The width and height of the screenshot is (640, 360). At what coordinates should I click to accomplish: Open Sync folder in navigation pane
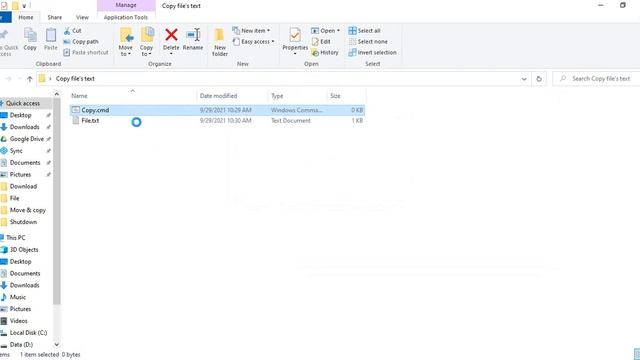(x=16, y=151)
